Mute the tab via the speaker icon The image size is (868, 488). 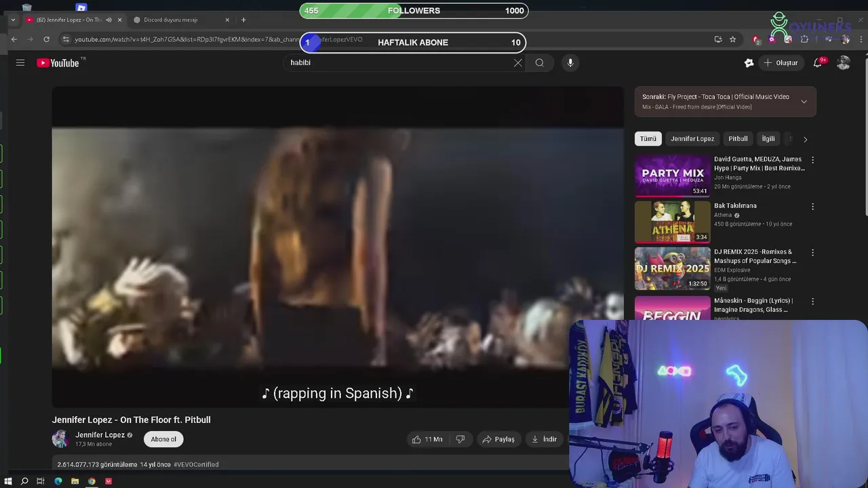108,20
